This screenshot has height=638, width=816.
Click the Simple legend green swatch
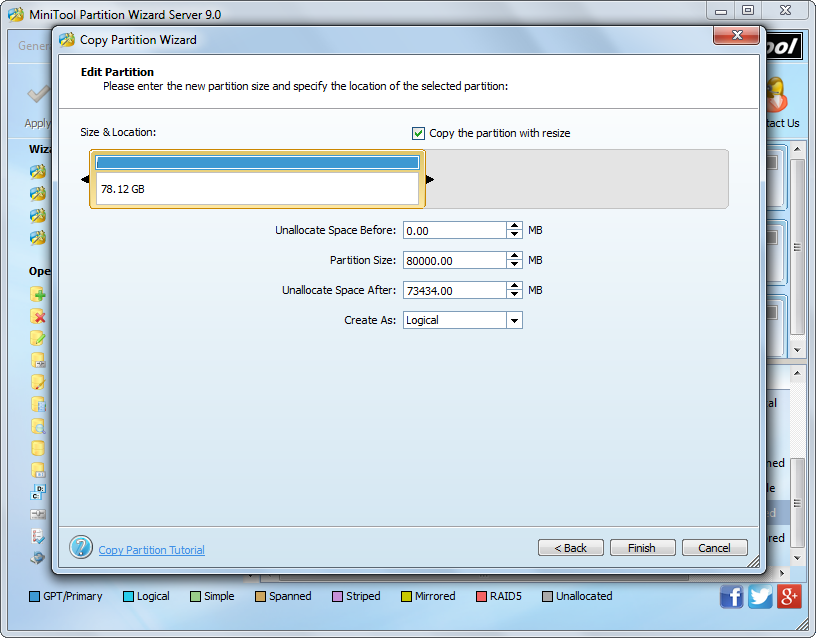[x=196, y=596]
